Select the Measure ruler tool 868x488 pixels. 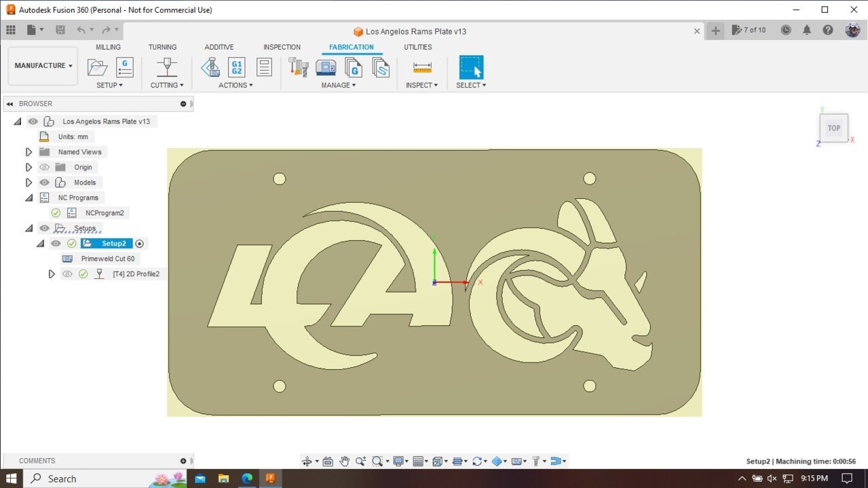tap(422, 67)
